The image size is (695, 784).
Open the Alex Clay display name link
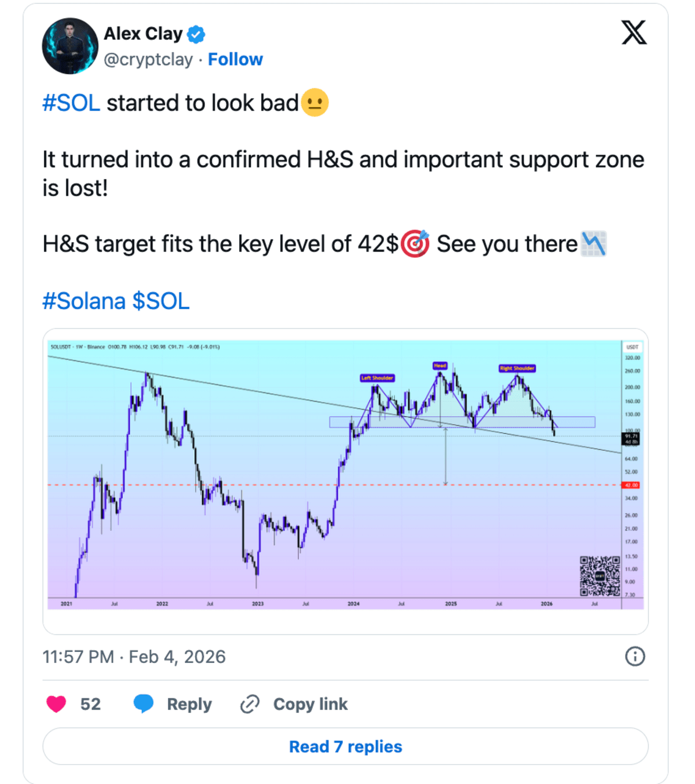tap(143, 34)
